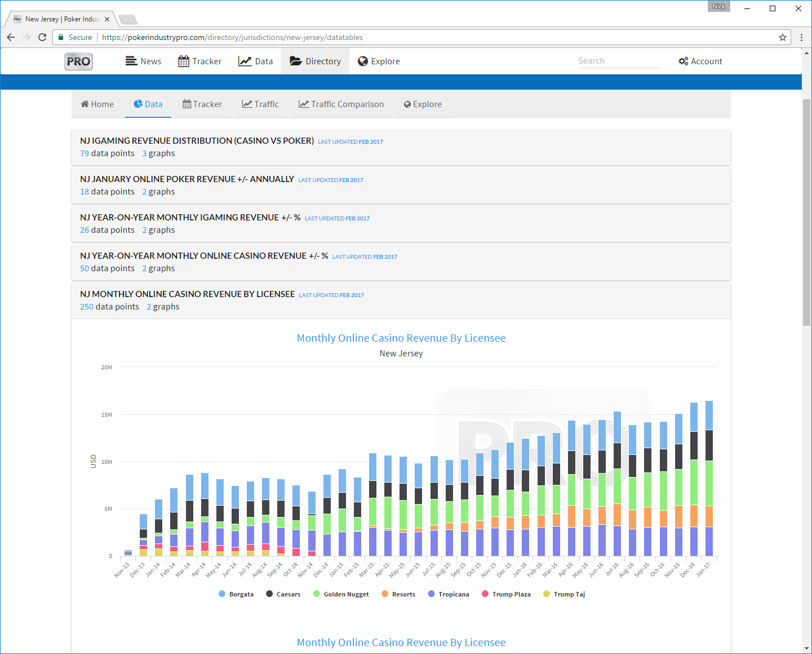Click the 79 data points link
The width and height of the screenshot is (812, 654).
pyautogui.click(x=107, y=153)
